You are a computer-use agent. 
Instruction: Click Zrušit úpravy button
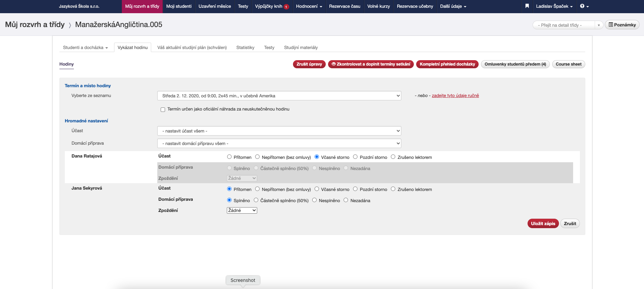pos(309,64)
